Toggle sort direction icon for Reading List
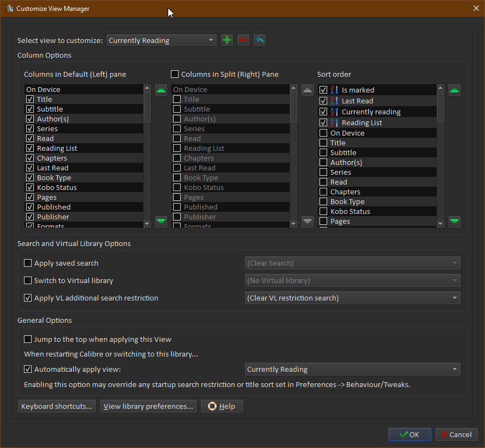This screenshot has width=485, height=448. point(334,123)
